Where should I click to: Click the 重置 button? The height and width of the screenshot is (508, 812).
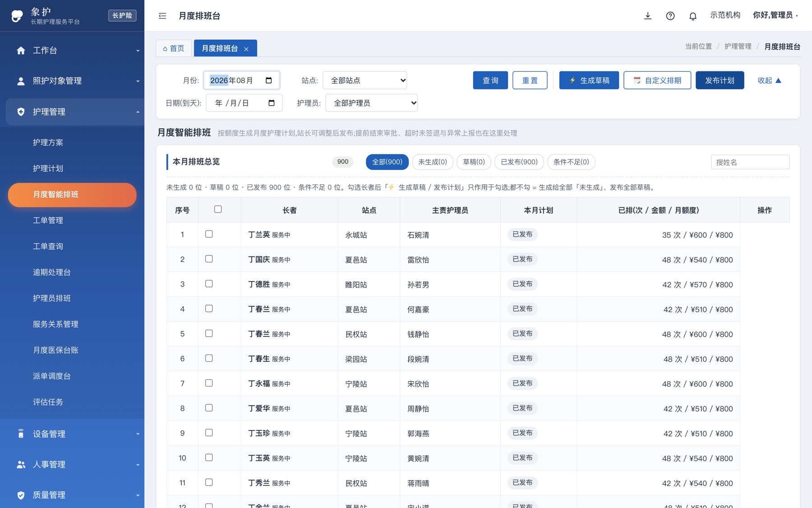point(530,80)
